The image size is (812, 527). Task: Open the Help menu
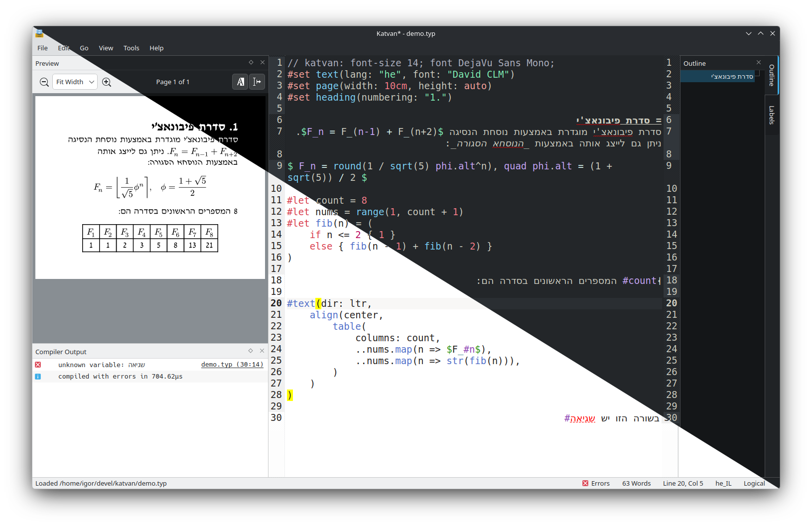(156, 48)
